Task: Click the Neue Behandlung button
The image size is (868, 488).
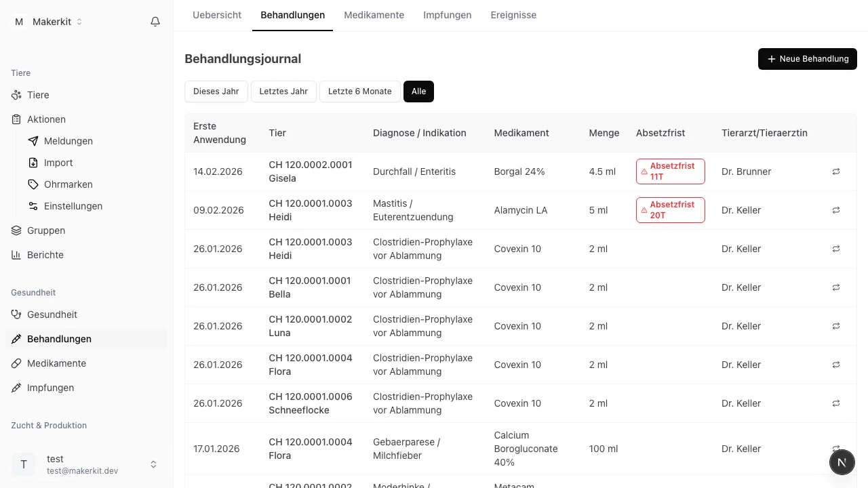Action: (807, 59)
